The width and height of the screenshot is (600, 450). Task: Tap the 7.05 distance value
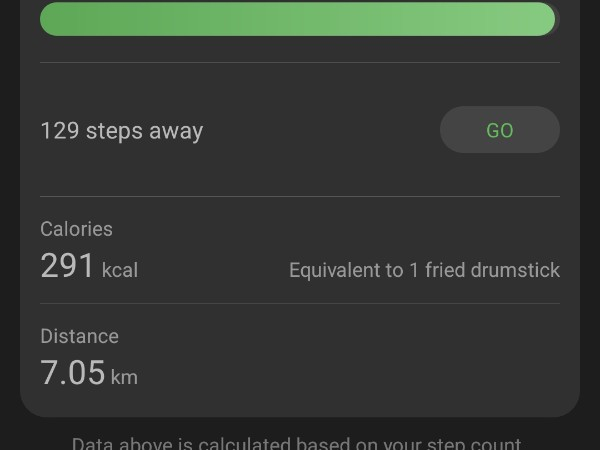pyautogui.click(x=72, y=373)
